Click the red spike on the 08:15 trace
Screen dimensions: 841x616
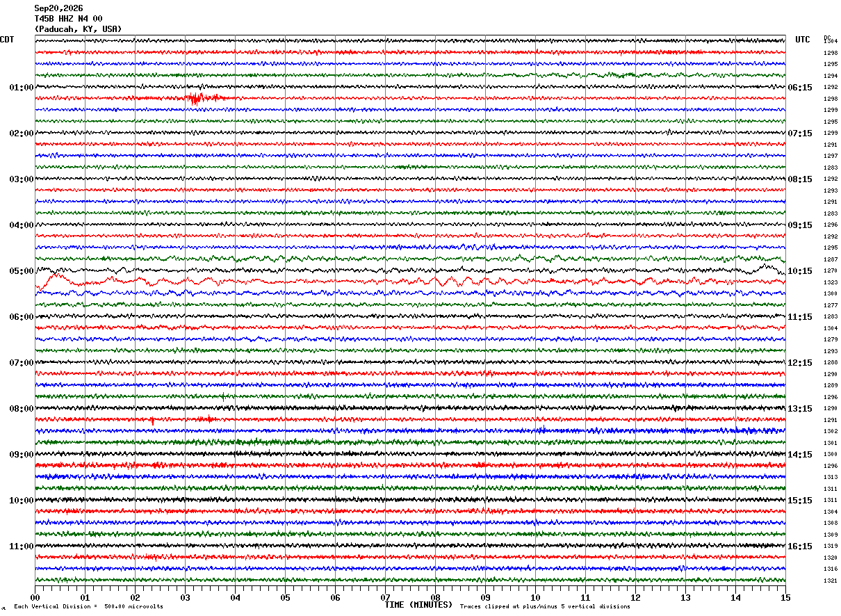pyautogui.click(x=152, y=420)
